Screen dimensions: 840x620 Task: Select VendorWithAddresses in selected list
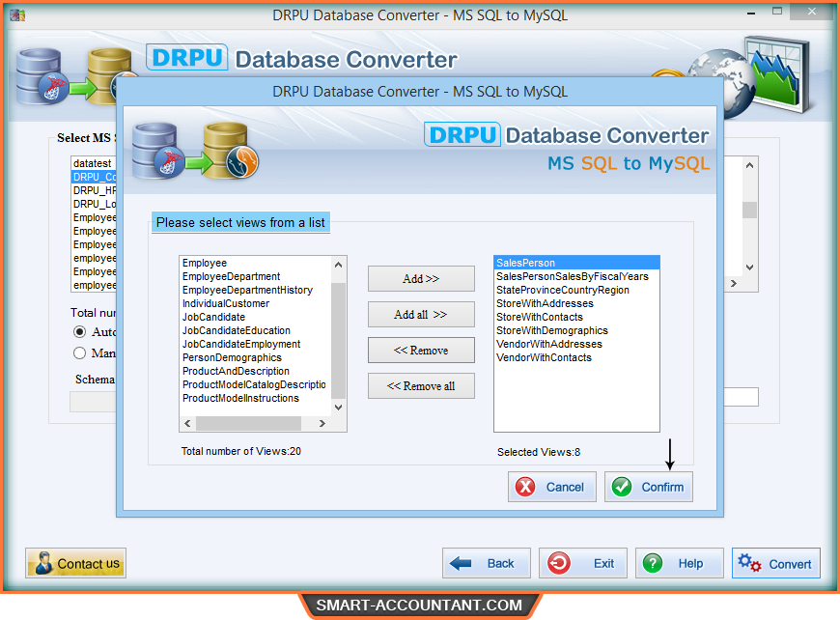576,344
